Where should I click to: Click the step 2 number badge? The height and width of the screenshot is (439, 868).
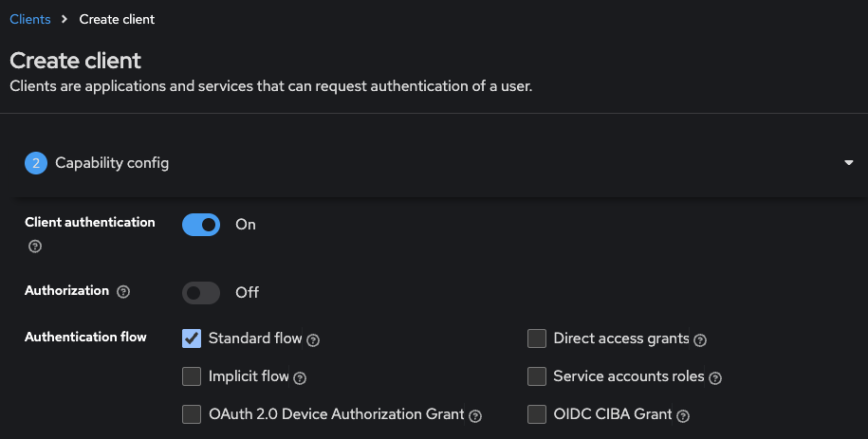pyautogui.click(x=36, y=163)
